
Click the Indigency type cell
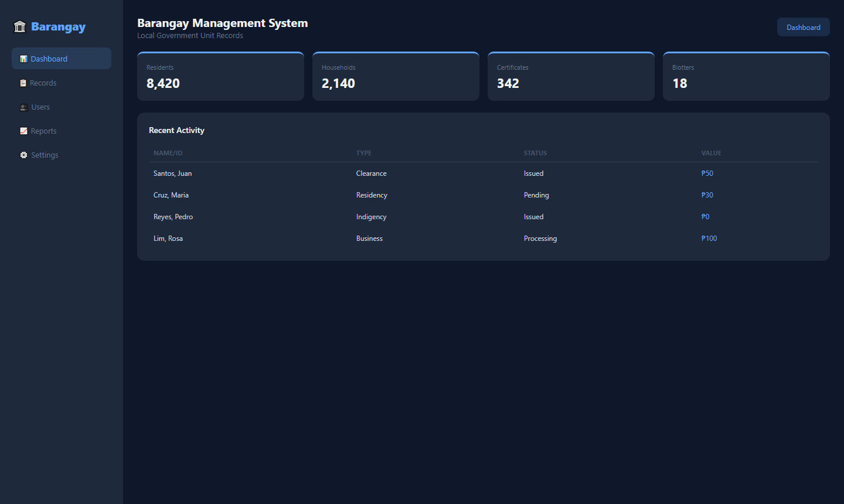tap(372, 217)
